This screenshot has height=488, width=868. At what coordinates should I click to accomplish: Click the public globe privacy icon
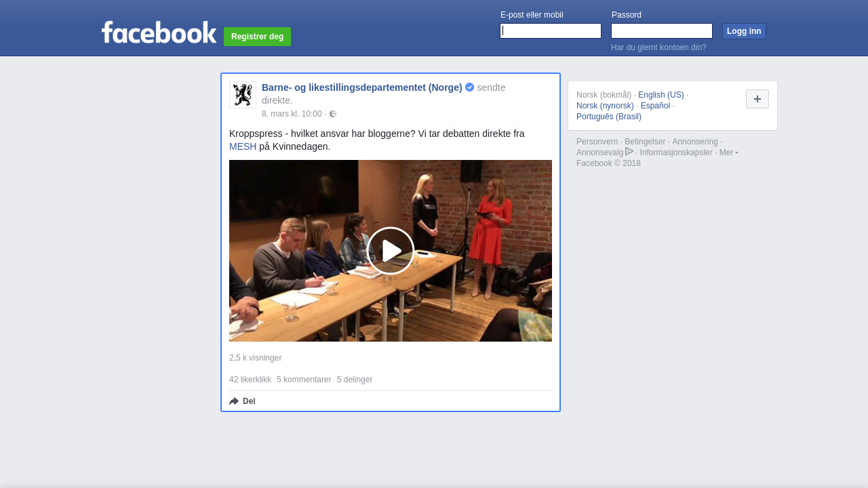(333, 114)
